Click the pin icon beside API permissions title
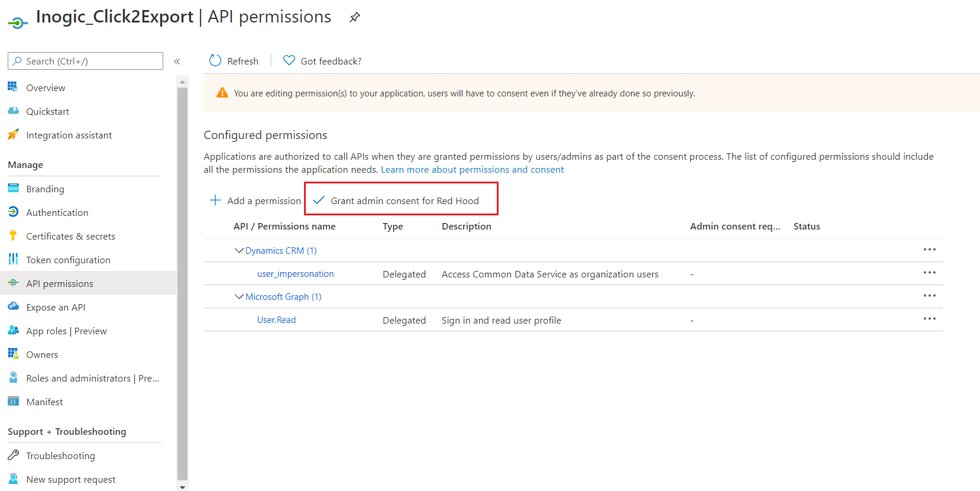Viewport: 980px width, 491px height. 354,17
